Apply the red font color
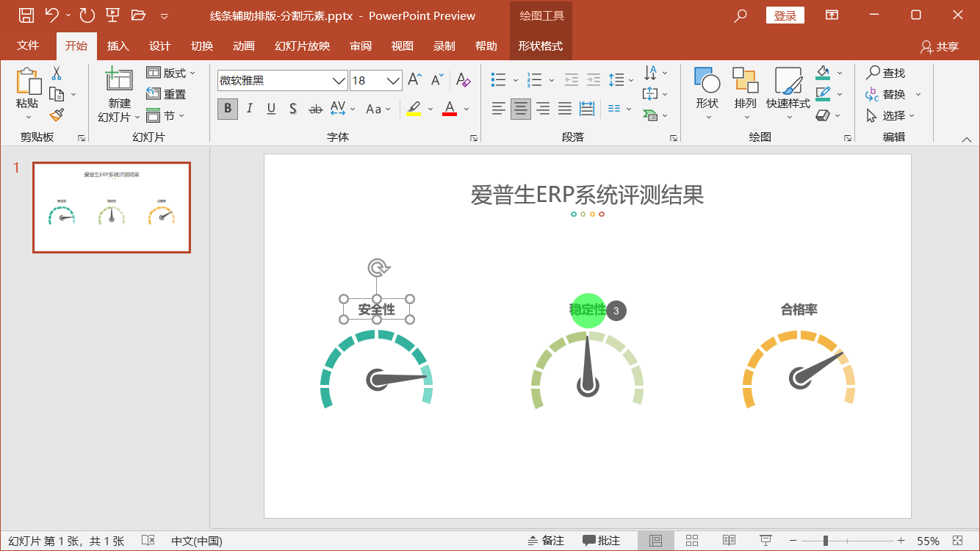Viewport: 980px width, 551px height. (x=450, y=109)
